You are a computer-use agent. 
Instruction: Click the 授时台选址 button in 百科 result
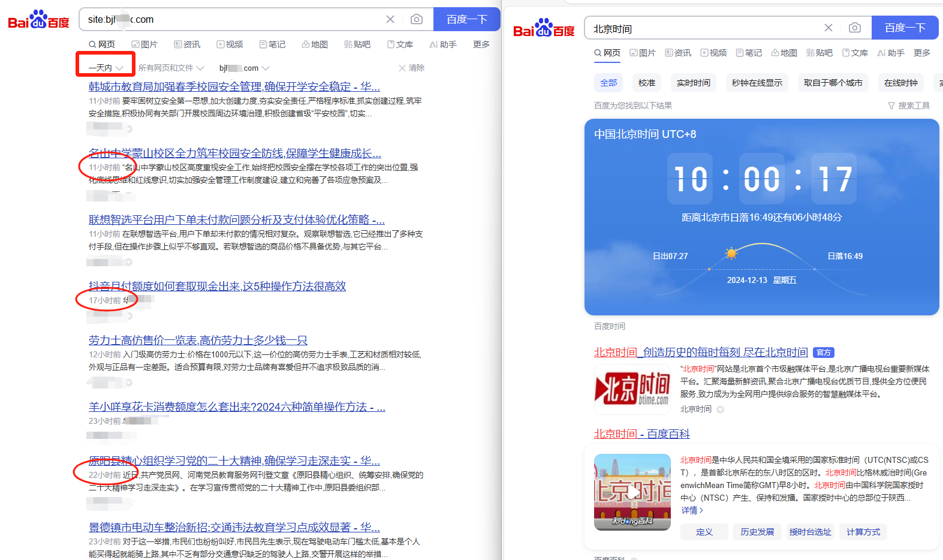(811, 532)
